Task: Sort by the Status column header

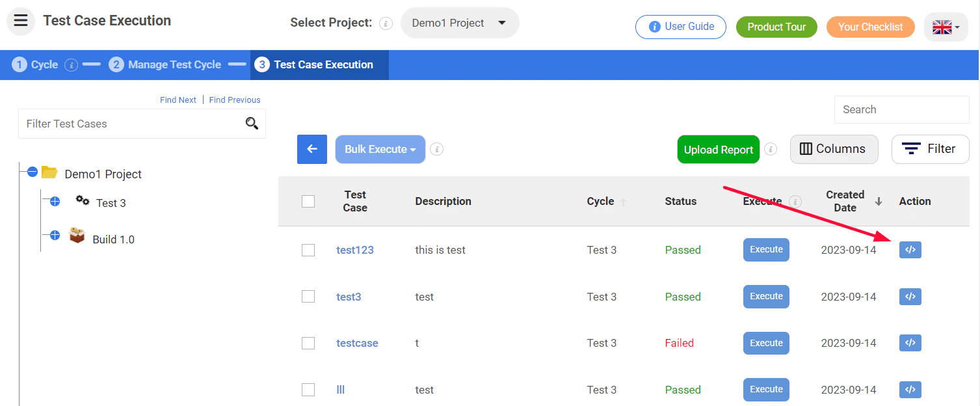Action: [x=680, y=201]
